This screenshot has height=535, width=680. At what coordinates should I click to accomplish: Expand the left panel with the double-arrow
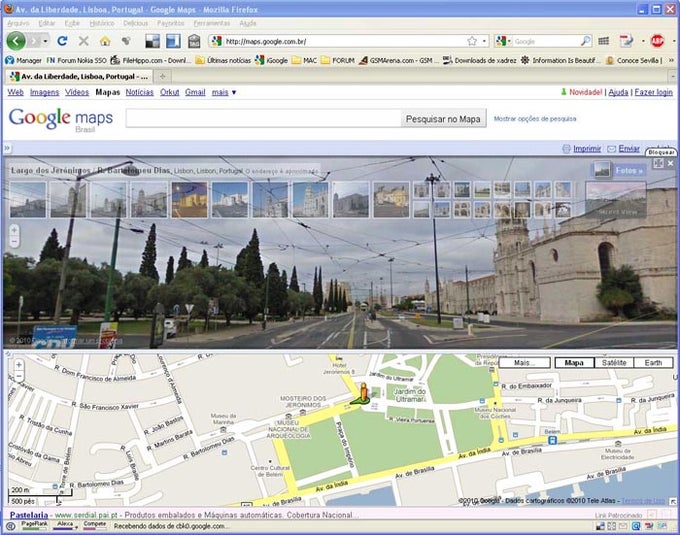tap(7, 148)
